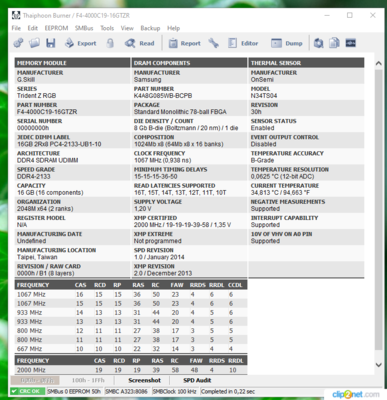Image resolution: width=387 pixels, height=400 pixels.
Task: Click Read to read SPD data
Action: [x=139, y=43]
